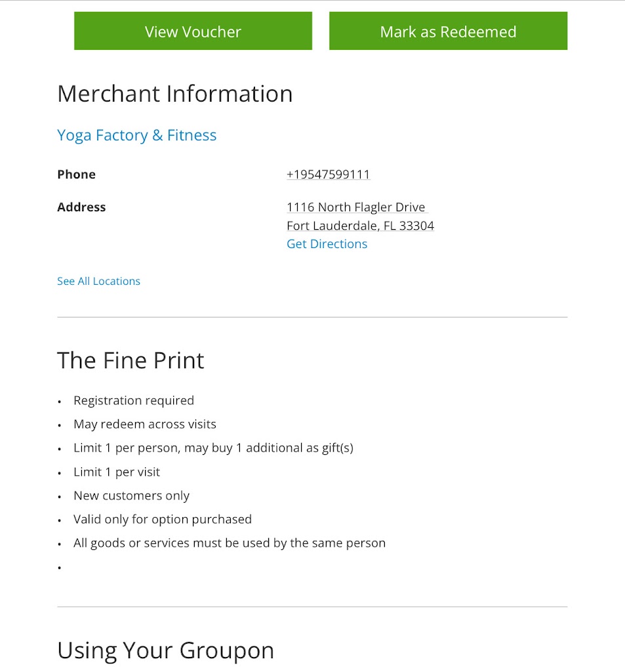Click the 1116 North Flagler Drive address
Viewport: 625px width, 672px height.
(355, 207)
